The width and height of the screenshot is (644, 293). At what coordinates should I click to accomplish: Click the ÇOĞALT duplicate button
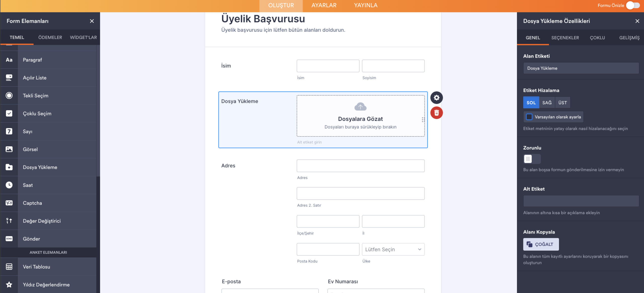[541, 244]
